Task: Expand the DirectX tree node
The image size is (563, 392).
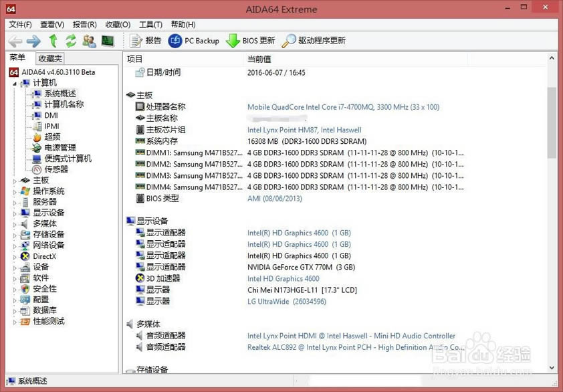Action: click(15, 257)
